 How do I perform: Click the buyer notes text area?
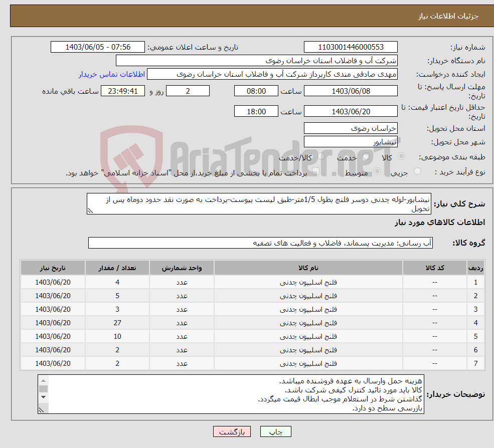tap(231, 394)
